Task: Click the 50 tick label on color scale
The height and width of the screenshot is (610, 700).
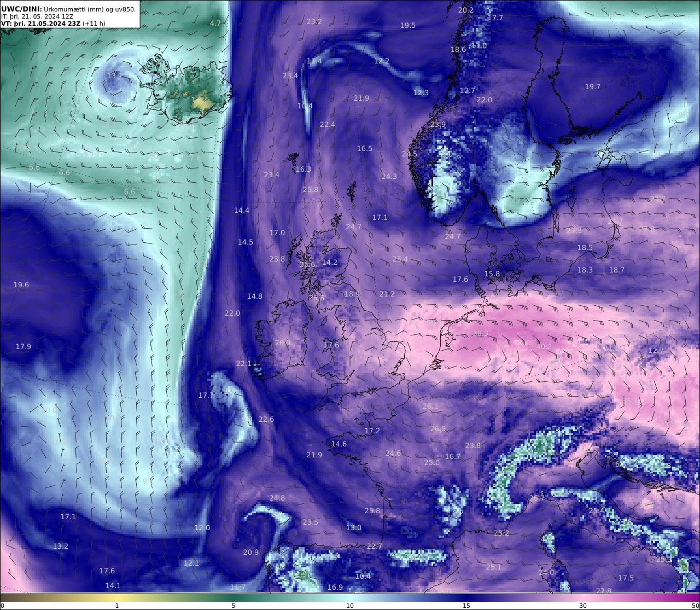Action: [696, 606]
